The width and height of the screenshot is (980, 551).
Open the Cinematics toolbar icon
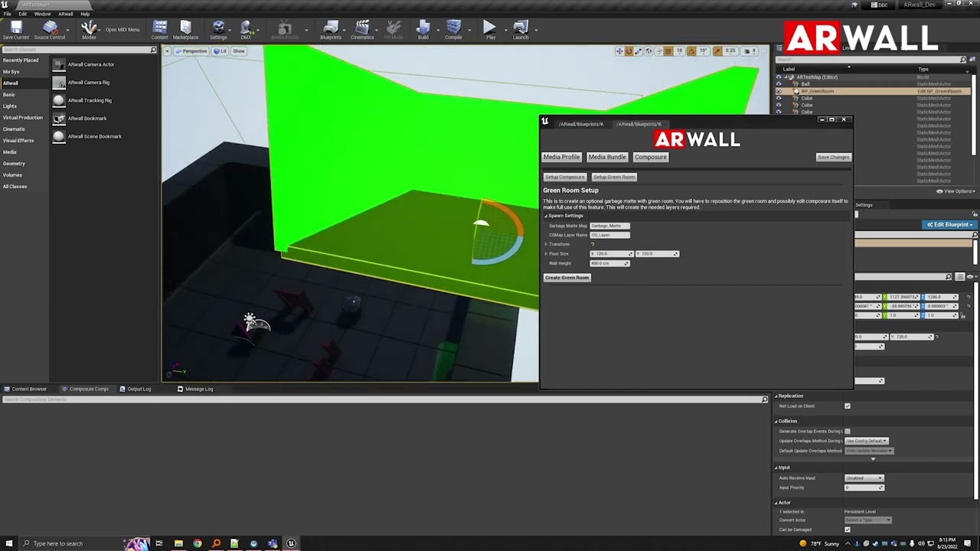[362, 30]
